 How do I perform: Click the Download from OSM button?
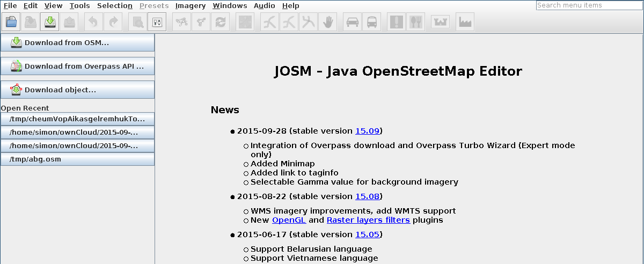click(x=77, y=43)
